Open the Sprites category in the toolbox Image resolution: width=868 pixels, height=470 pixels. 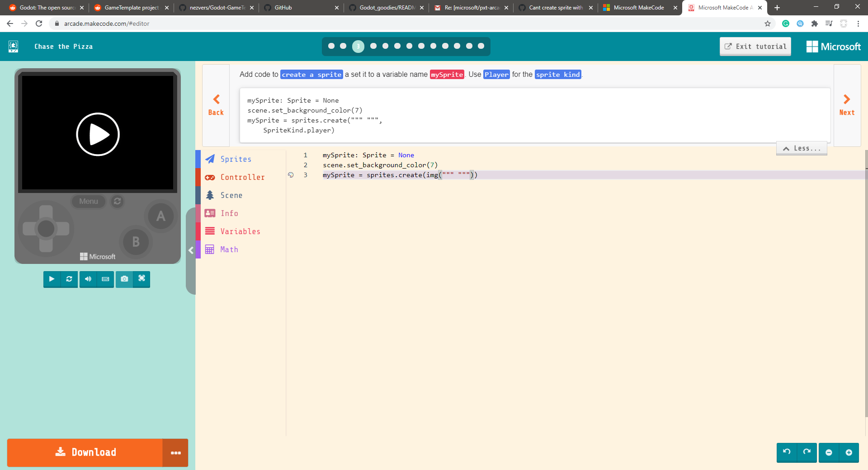click(x=236, y=159)
